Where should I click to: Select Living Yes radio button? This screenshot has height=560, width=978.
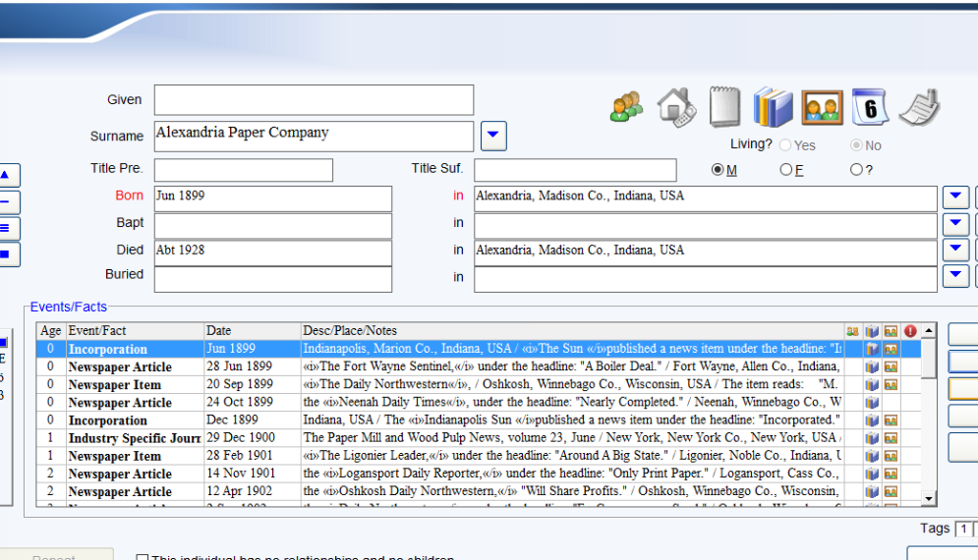coord(785,145)
